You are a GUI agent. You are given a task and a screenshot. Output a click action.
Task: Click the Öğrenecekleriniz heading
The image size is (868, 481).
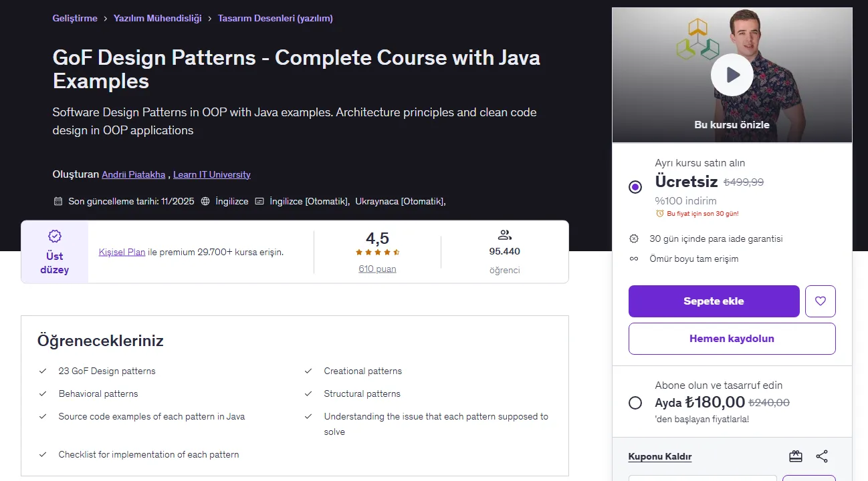(x=100, y=341)
